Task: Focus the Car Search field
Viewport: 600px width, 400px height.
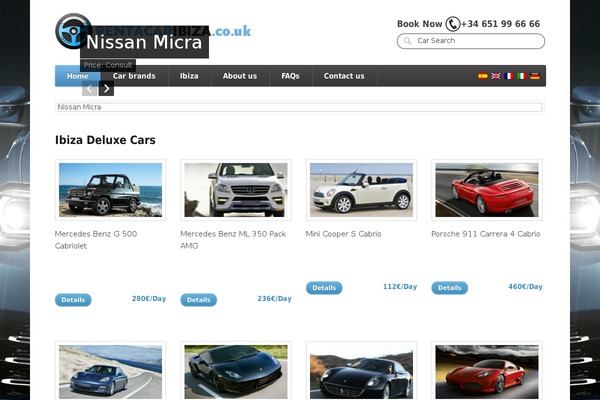Action: (x=471, y=41)
